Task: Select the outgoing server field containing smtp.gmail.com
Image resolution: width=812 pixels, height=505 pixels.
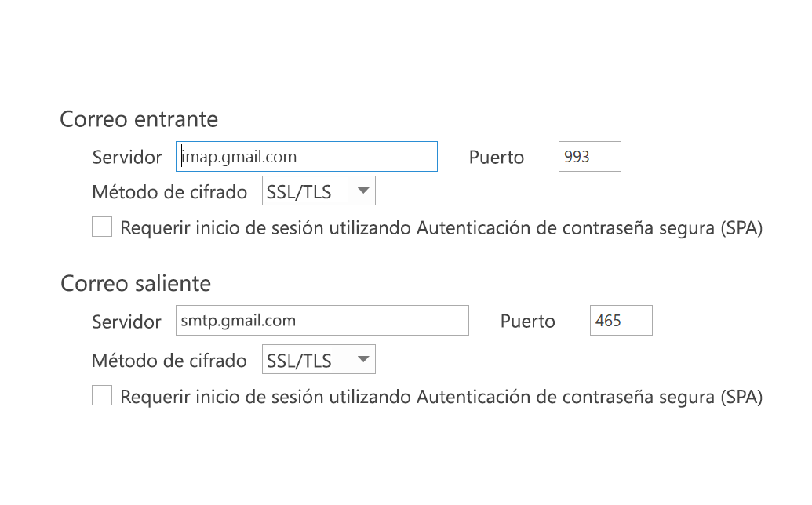Action: click(322, 320)
